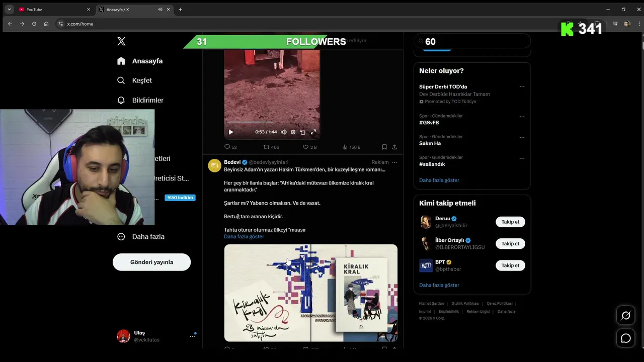Open the İlber Ortaylı profile avatar

tap(426, 243)
